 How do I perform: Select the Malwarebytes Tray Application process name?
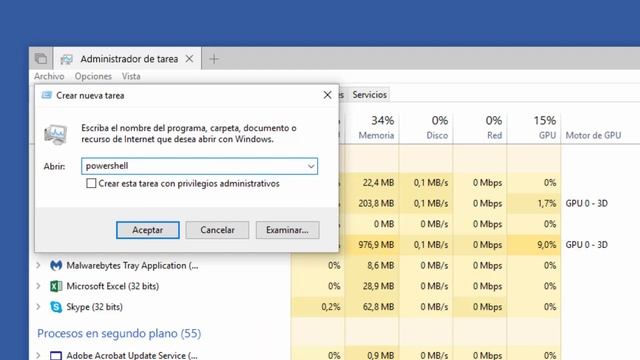point(132,266)
